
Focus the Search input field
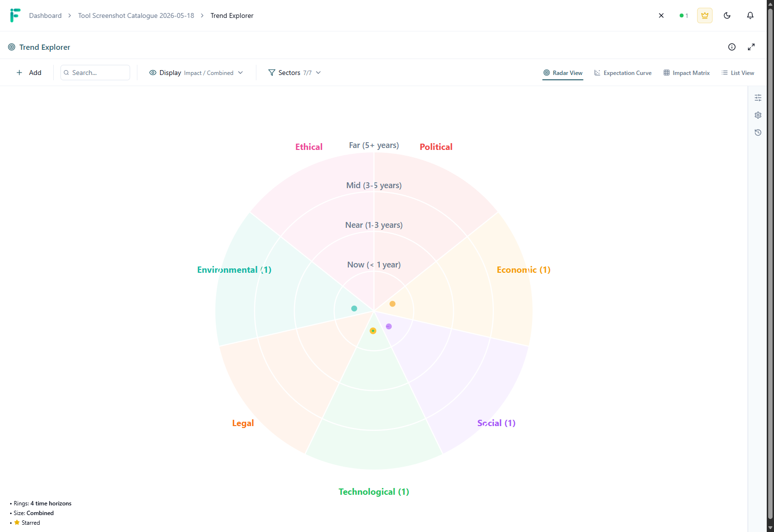pyautogui.click(x=95, y=73)
